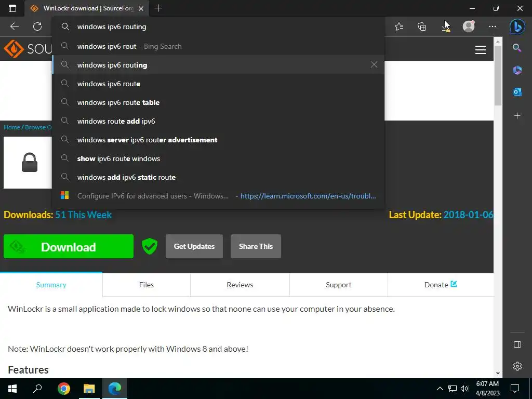532x399 pixels.
Task: Click the Last Update date 2018-01-06
Action: (x=468, y=215)
